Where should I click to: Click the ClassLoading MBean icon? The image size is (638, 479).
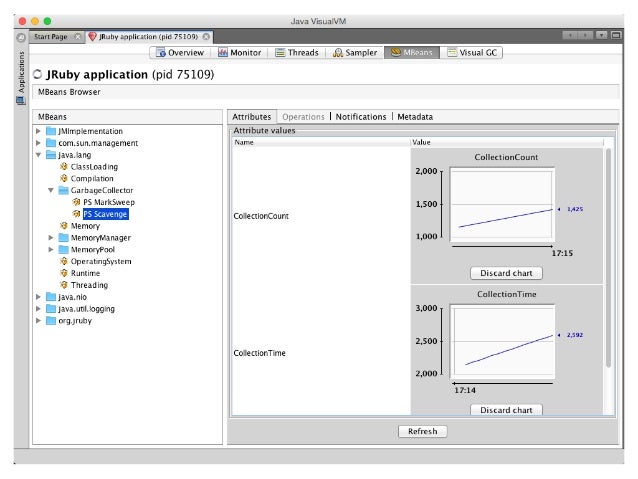(64, 167)
